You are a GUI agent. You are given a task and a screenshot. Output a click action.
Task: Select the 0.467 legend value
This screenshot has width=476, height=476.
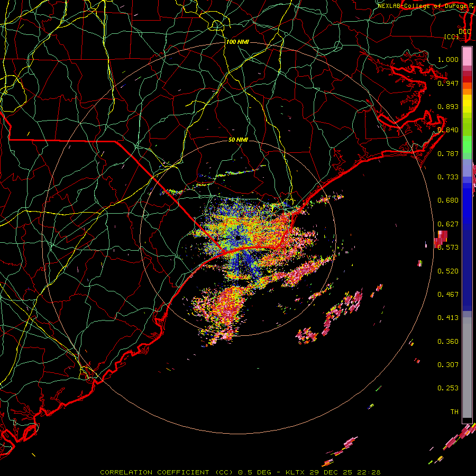point(448,294)
